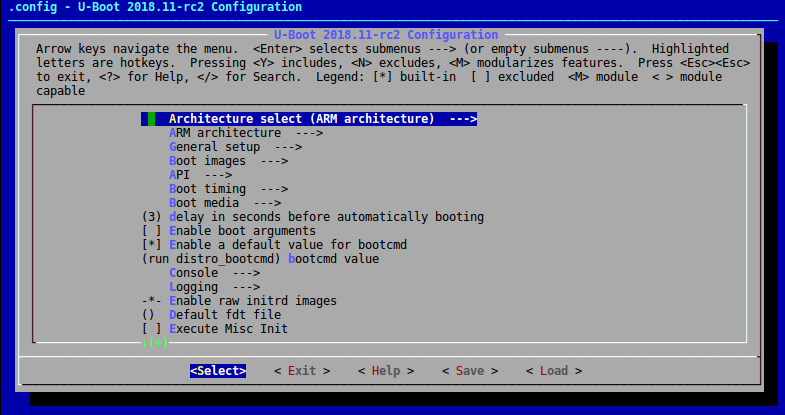The height and width of the screenshot is (415, 785).
Task: Click the Help button
Action: coord(386,371)
